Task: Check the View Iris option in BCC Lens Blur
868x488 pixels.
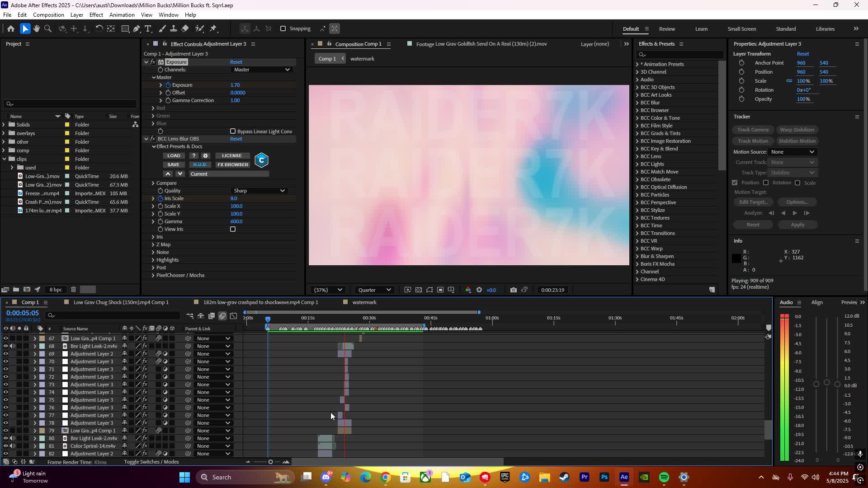Action: point(233,229)
